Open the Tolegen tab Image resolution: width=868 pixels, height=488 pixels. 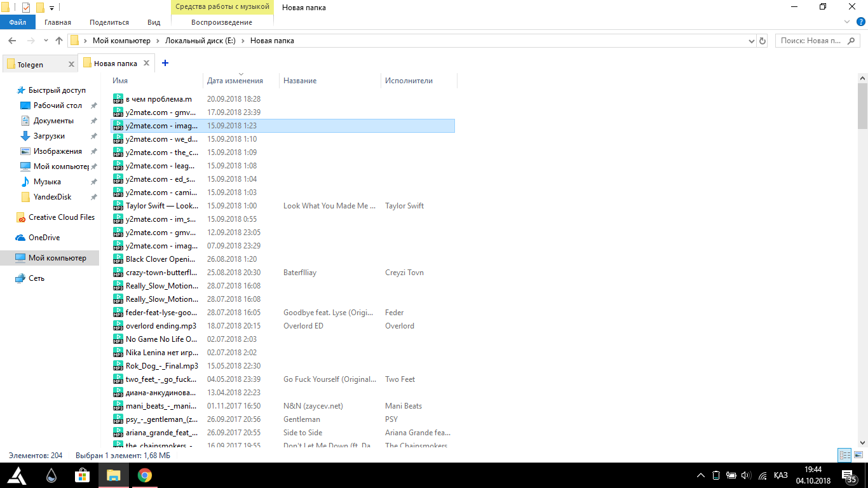(39, 64)
